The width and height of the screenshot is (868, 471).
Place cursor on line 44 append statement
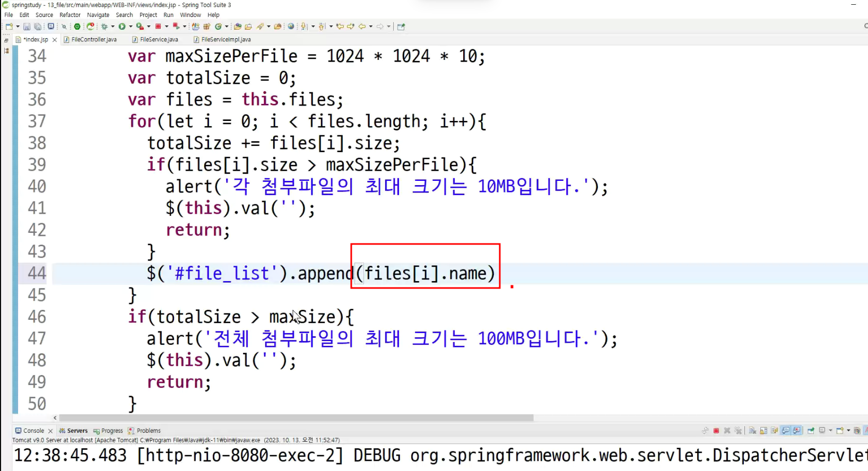coord(321,273)
